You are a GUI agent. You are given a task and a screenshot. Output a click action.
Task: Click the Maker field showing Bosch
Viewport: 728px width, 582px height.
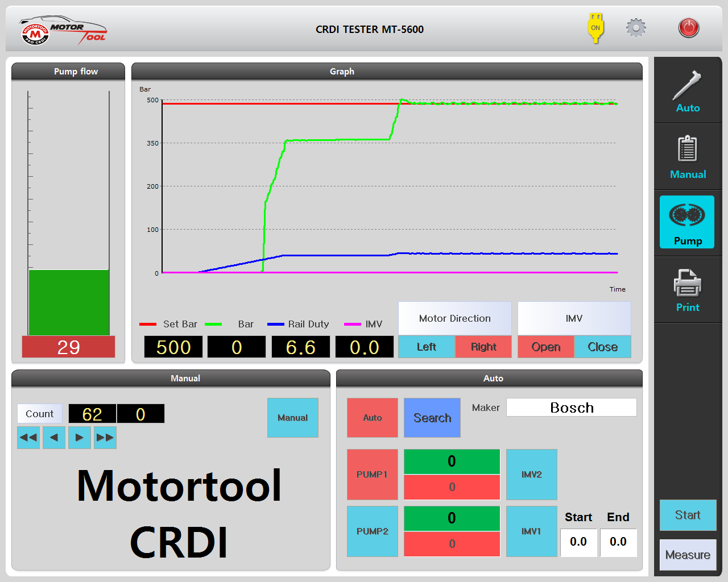[571, 408]
